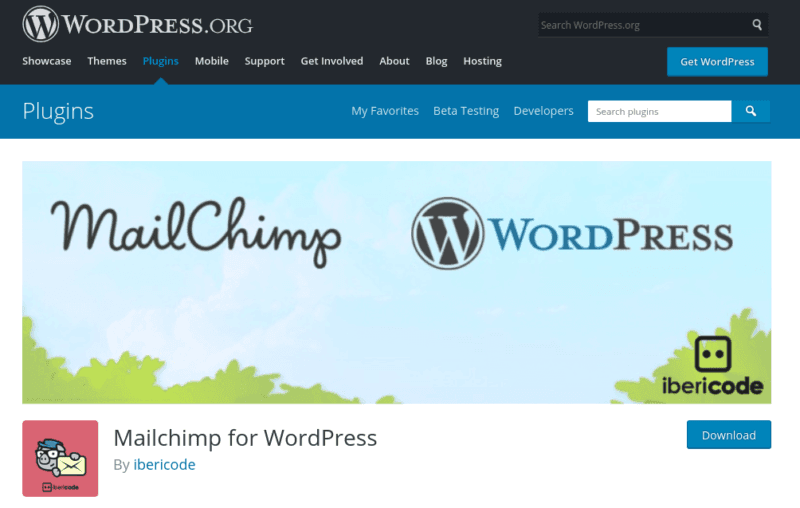This screenshot has width=800, height=508.
Task: Select the Plugins navigation item
Action: coord(161,61)
